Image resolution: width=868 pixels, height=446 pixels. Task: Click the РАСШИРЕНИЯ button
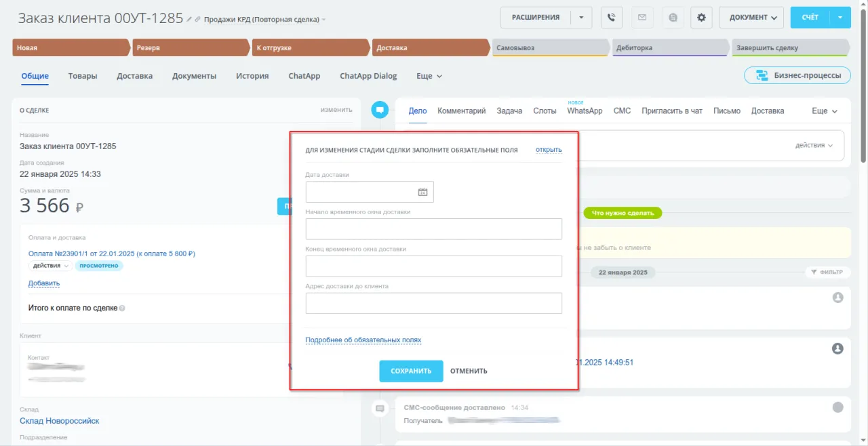pos(536,18)
